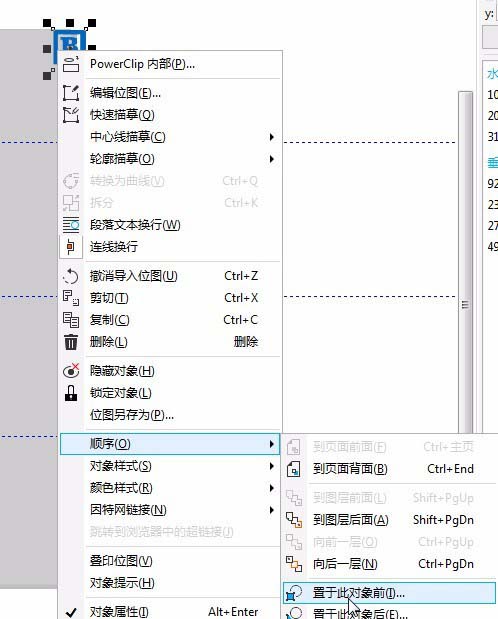Select 连线换行 menu entry
The width and height of the screenshot is (498, 619).
[170, 247]
